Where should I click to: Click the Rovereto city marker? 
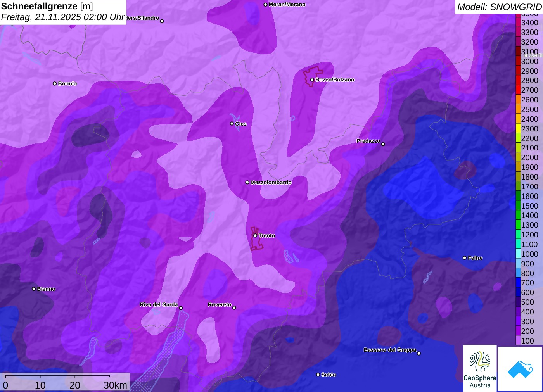(234, 307)
